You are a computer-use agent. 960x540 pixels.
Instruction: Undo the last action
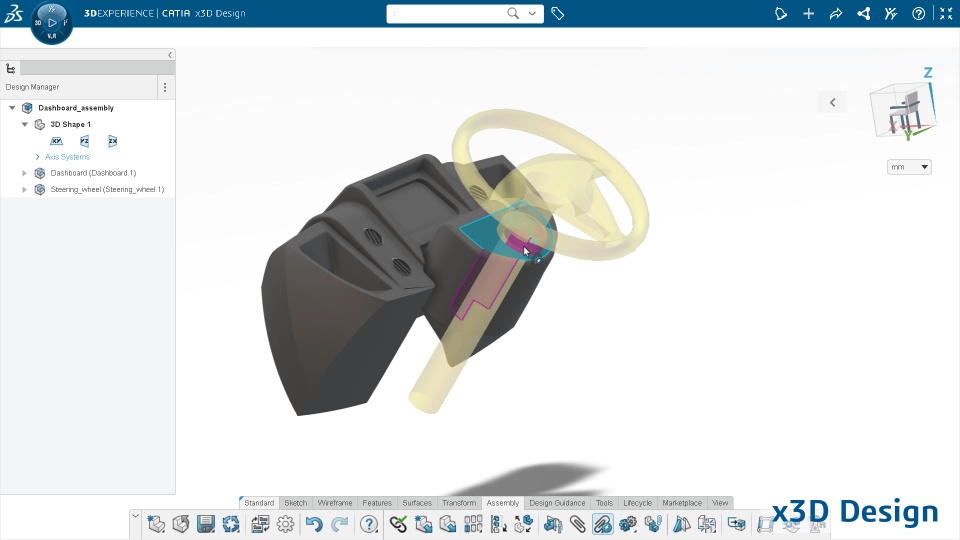coord(314,524)
